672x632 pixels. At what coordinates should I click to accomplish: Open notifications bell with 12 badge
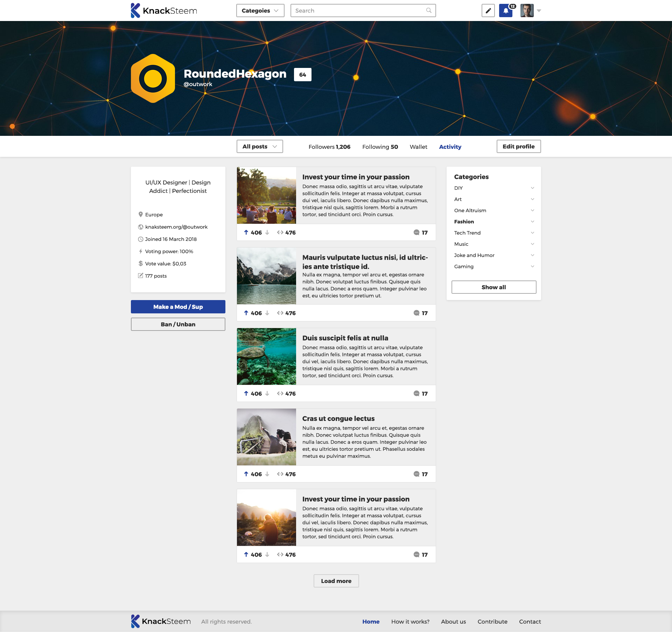tap(505, 11)
